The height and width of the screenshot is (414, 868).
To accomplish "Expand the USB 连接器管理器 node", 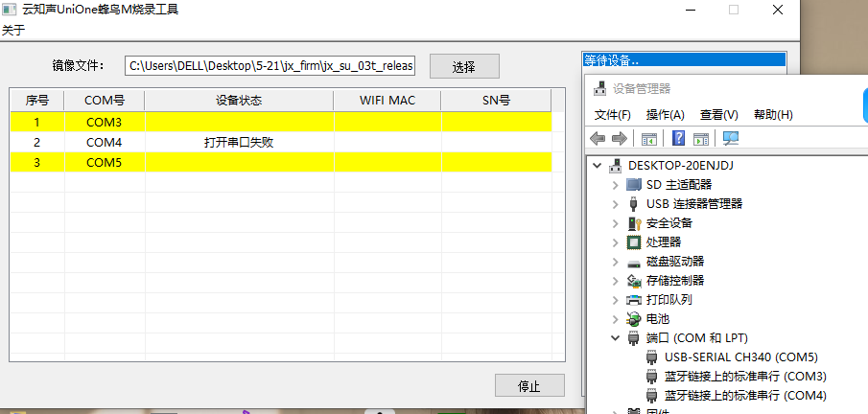I will [x=615, y=204].
